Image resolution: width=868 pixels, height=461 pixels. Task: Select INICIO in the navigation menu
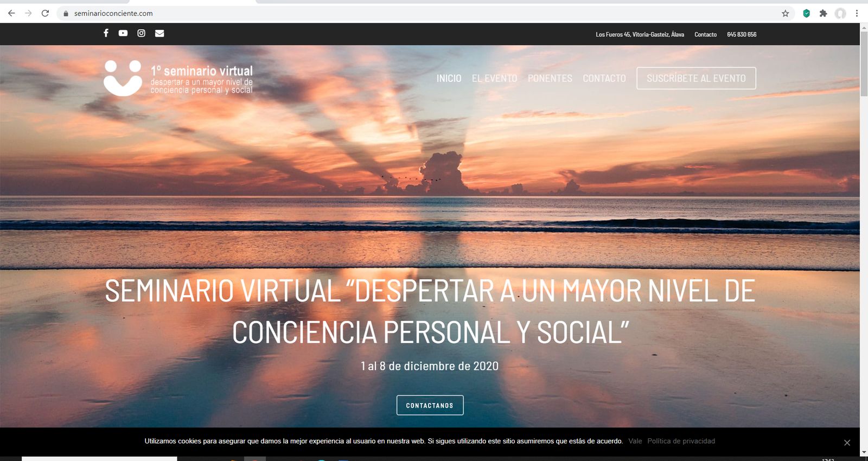pyautogui.click(x=449, y=79)
